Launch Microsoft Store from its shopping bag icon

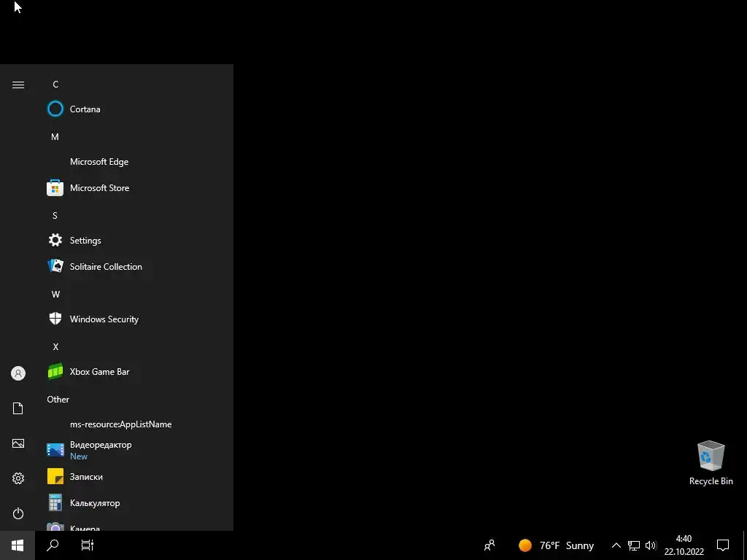[55, 188]
